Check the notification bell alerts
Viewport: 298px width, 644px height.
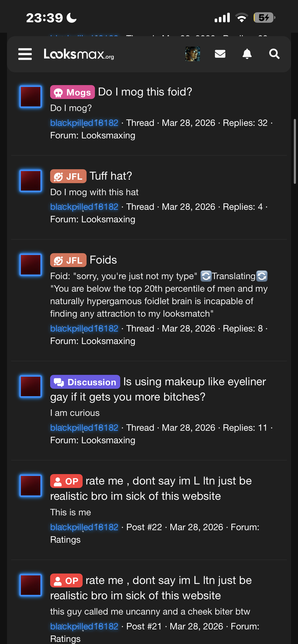point(247,54)
